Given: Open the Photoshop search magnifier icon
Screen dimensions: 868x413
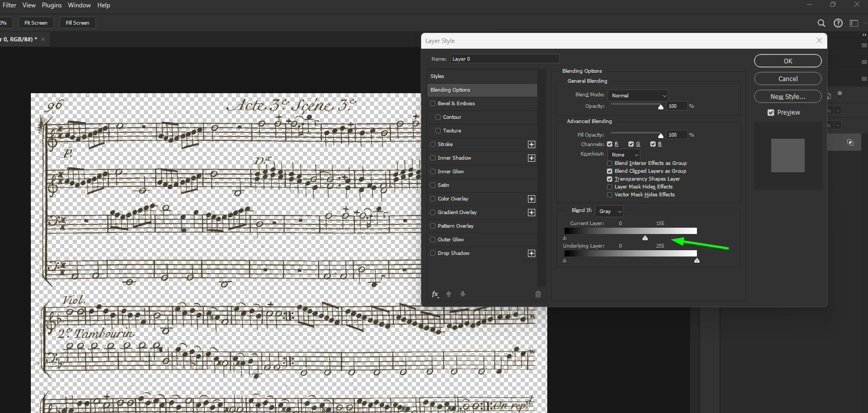Looking at the screenshot, I should (x=821, y=23).
